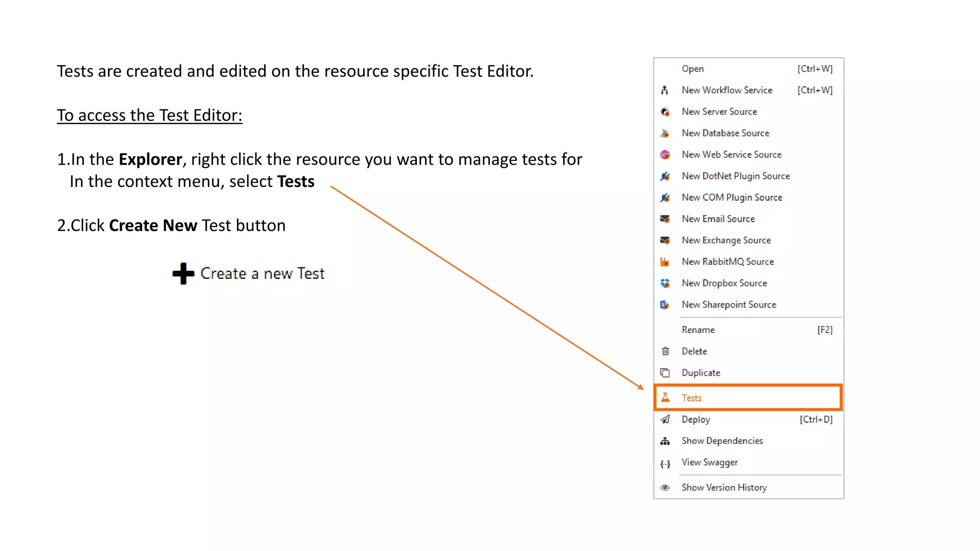Select New COM Plugin Source entry

click(732, 197)
